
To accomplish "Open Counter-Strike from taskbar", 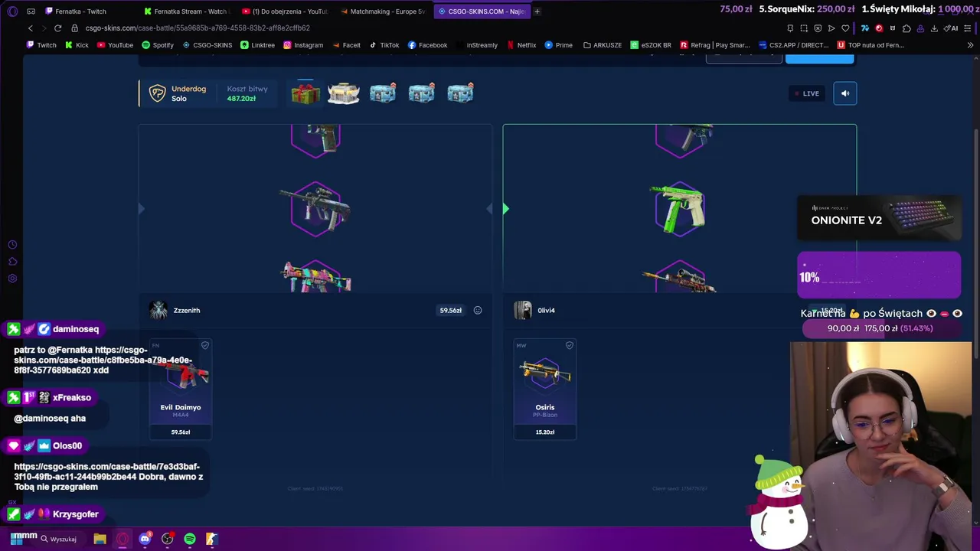I will tap(211, 539).
